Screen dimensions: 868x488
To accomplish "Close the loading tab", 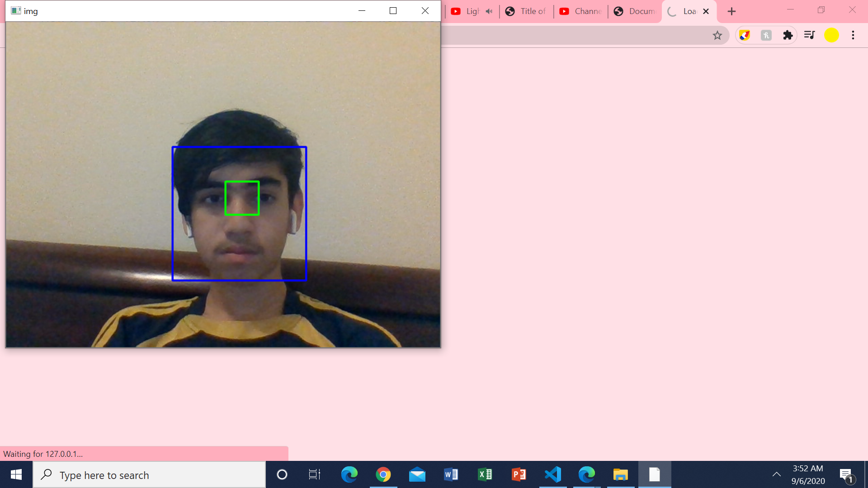I will point(706,11).
